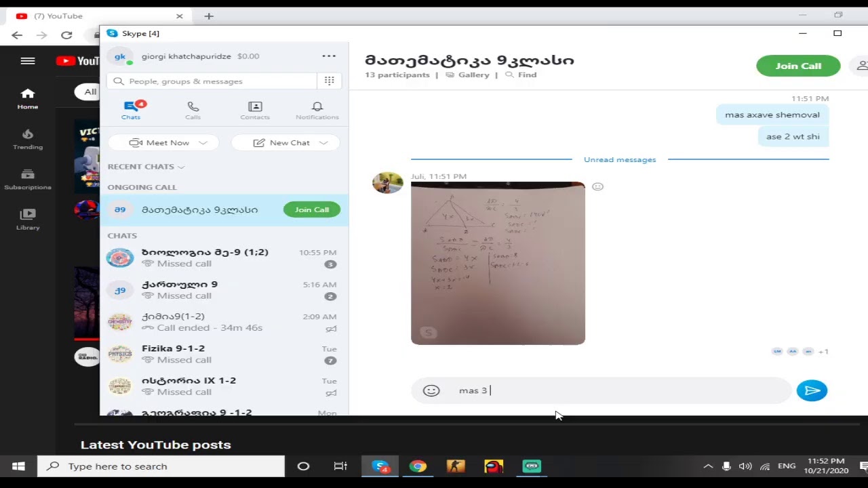Open the ისტორია IX 1-2 chat
Image resolution: width=868 pixels, height=488 pixels.
click(224, 386)
